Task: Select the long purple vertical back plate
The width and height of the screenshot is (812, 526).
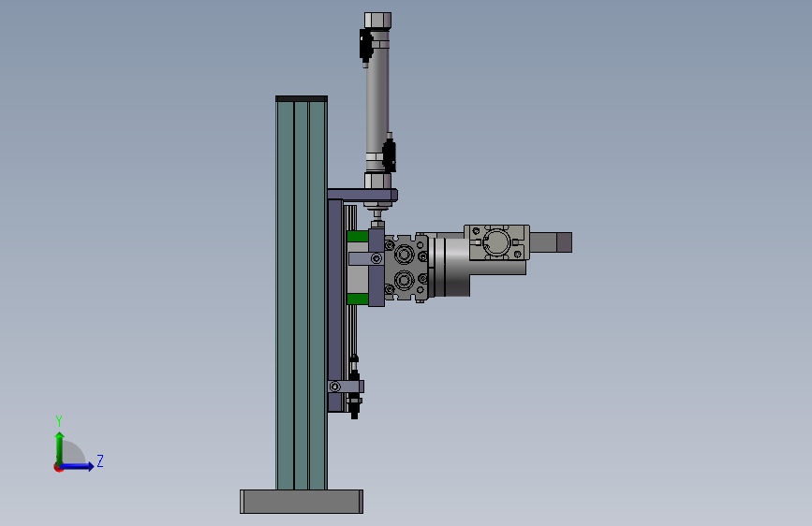Action: (335, 305)
